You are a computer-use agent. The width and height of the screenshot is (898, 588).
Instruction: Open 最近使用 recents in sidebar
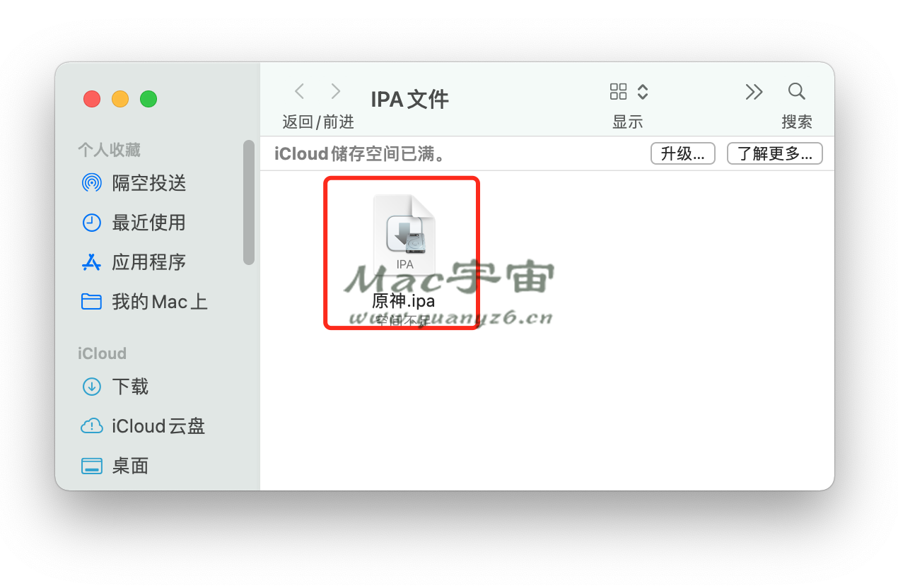click(x=148, y=223)
